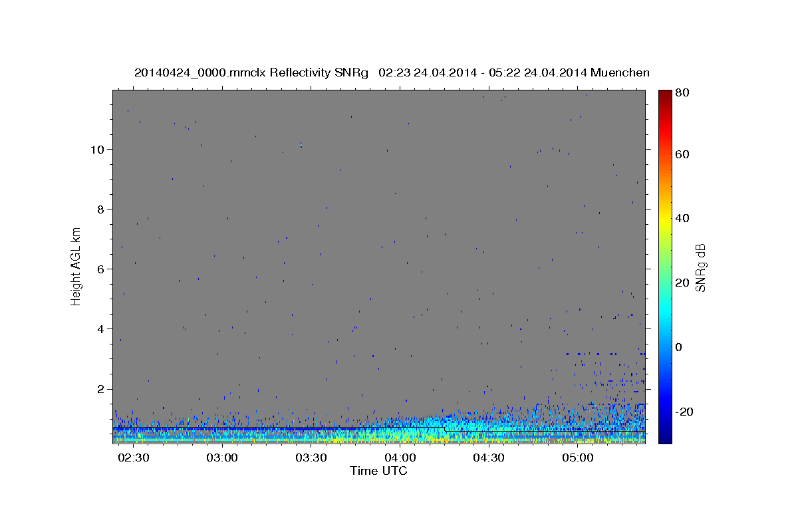
Task: Click the 05:00 time tick label
Action: [x=577, y=458]
